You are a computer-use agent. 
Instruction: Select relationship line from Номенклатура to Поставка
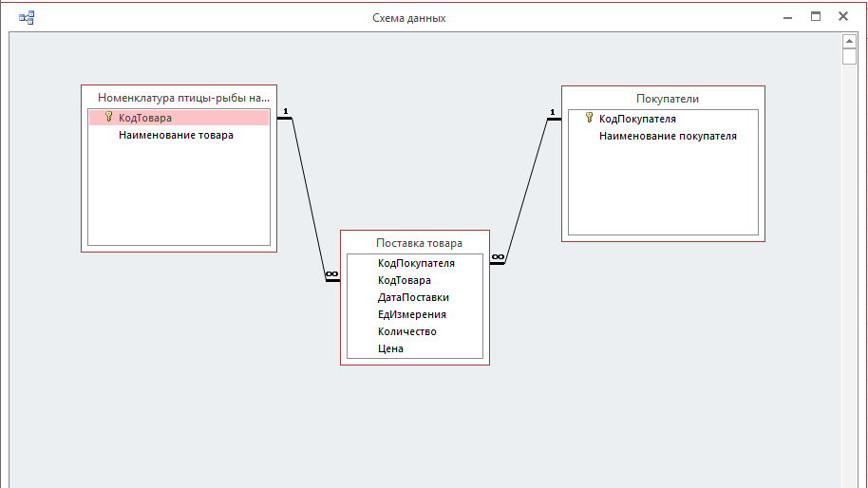pos(309,199)
